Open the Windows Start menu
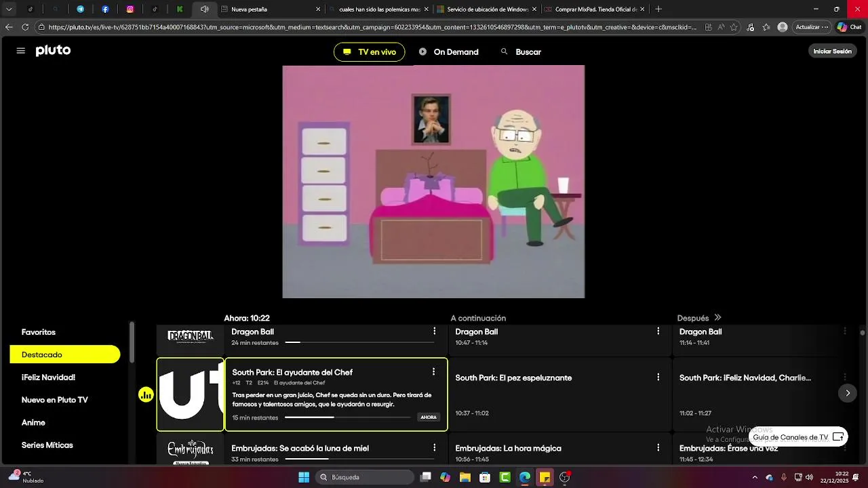The height and width of the screenshot is (488, 868). pyautogui.click(x=304, y=477)
